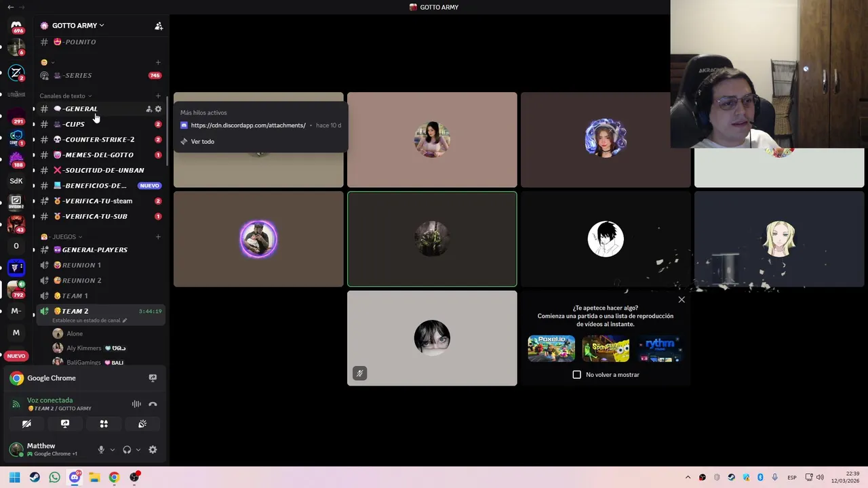Launch the Rythm activity thumbnail
This screenshot has width=868, height=488.
tap(660, 349)
